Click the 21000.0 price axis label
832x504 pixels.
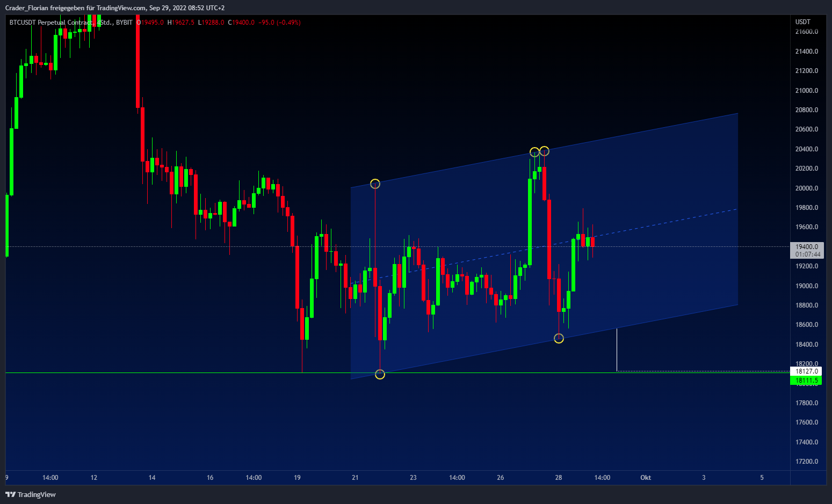pos(807,91)
